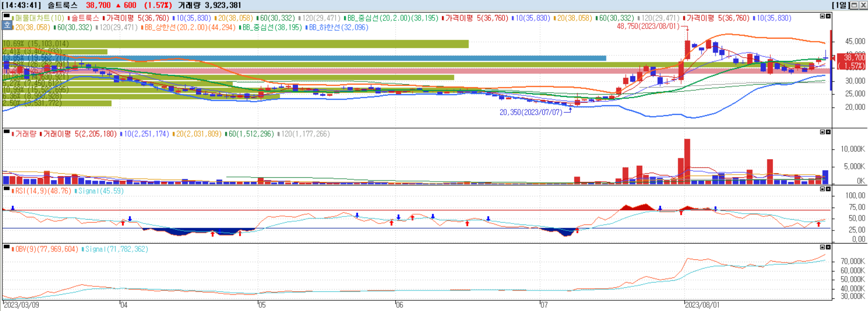The width and height of the screenshot is (868, 311).
Task: Click the low marker 20,350(2023/07/07)
Action: coord(531,113)
